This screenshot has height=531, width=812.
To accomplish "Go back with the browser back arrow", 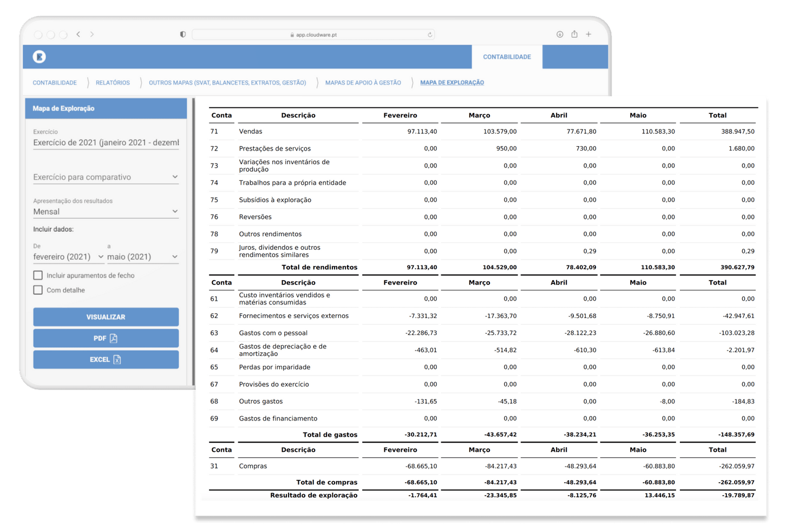I will (x=78, y=34).
